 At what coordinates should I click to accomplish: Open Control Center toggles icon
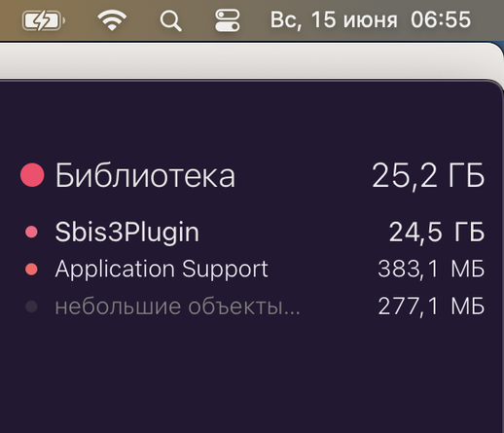coord(228,20)
